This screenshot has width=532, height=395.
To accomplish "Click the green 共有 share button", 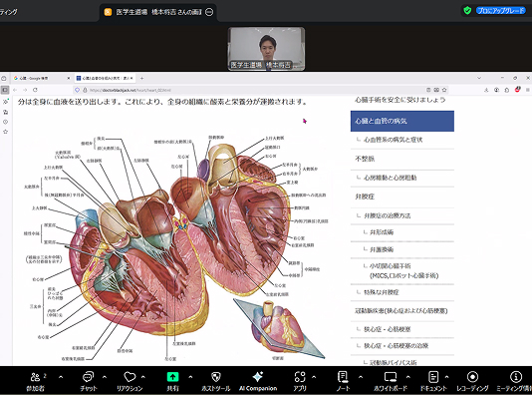I will tap(172, 381).
